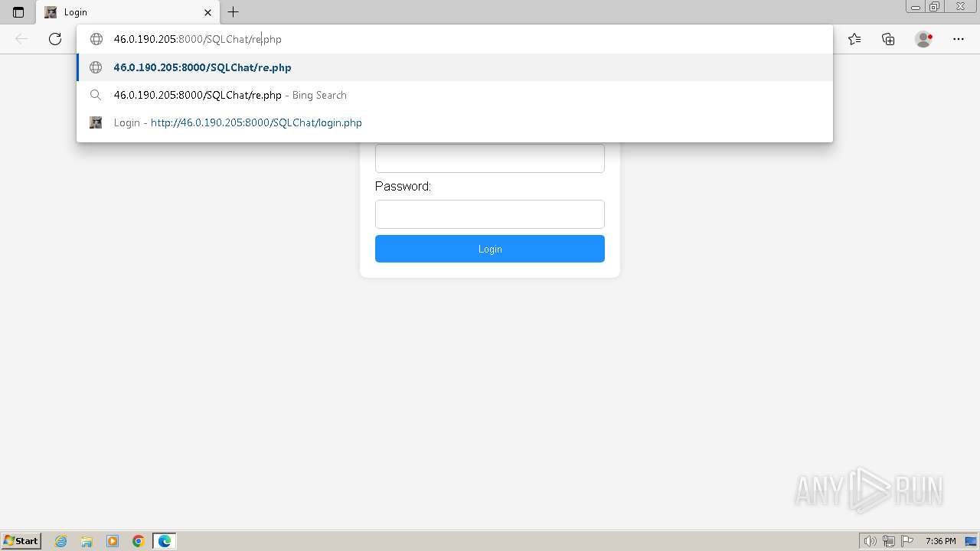Open the tab actions menu icon
Image resolution: width=980 pixels, height=551 pixels.
pyautogui.click(x=18, y=12)
